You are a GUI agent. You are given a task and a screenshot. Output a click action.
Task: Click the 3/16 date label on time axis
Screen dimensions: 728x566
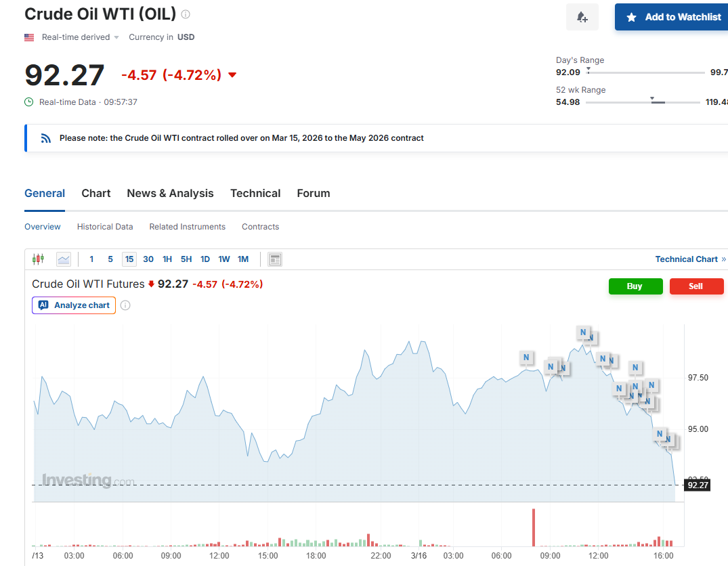click(419, 555)
